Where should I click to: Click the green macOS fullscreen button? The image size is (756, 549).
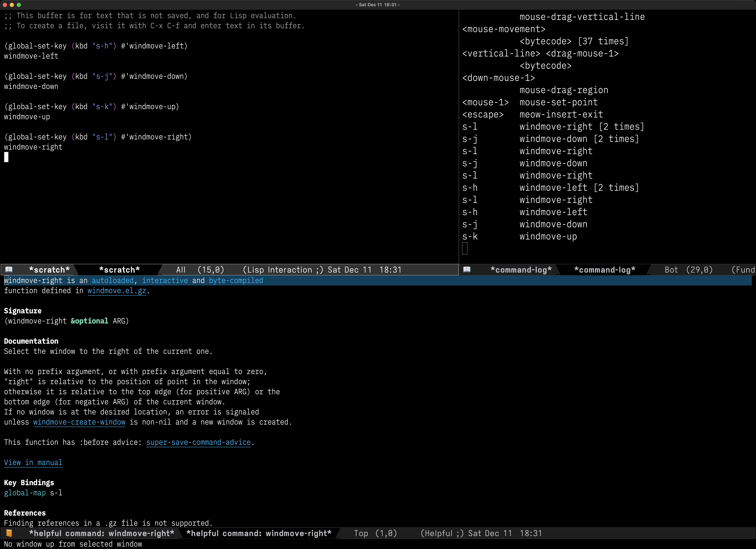(x=19, y=5)
